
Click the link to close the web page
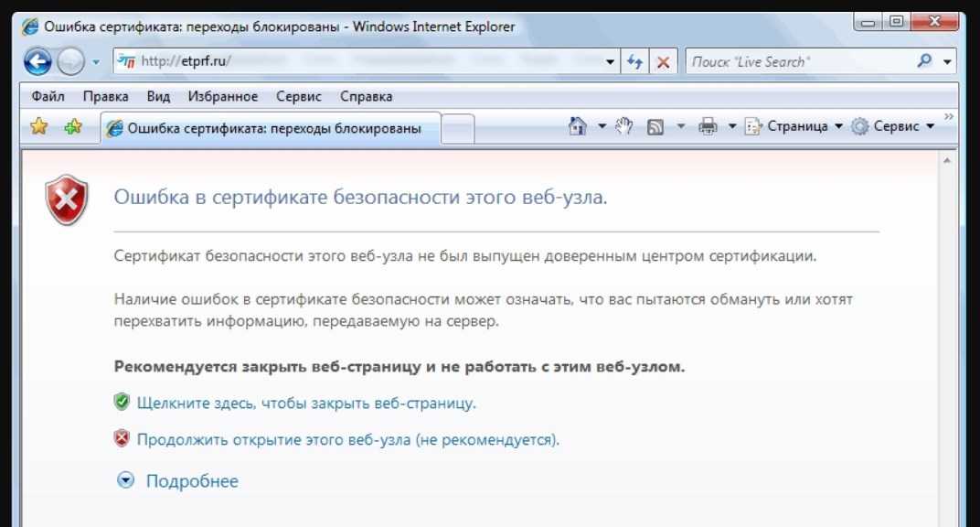click(x=306, y=403)
